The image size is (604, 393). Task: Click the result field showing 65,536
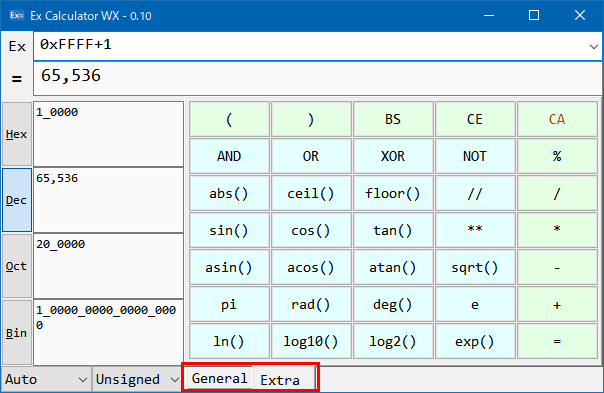click(x=317, y=79)
